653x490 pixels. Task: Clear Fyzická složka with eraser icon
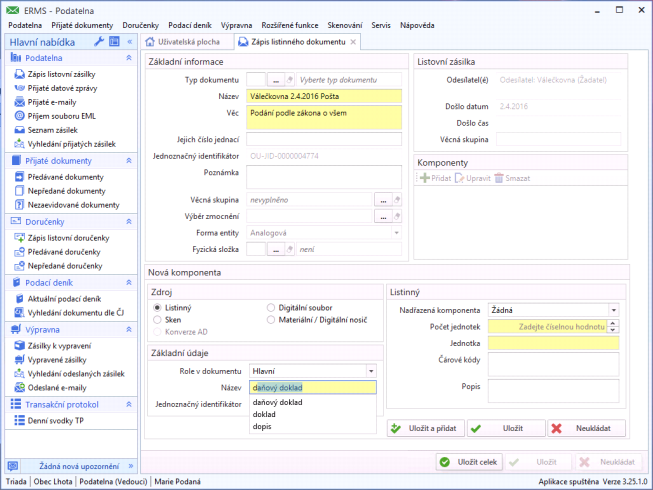point(290,249)
